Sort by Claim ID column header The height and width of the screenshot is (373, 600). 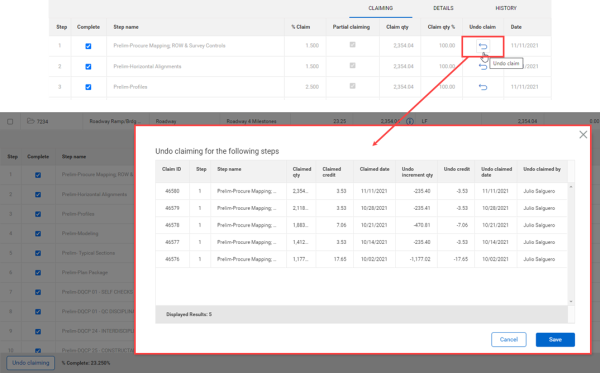[171, 169]
